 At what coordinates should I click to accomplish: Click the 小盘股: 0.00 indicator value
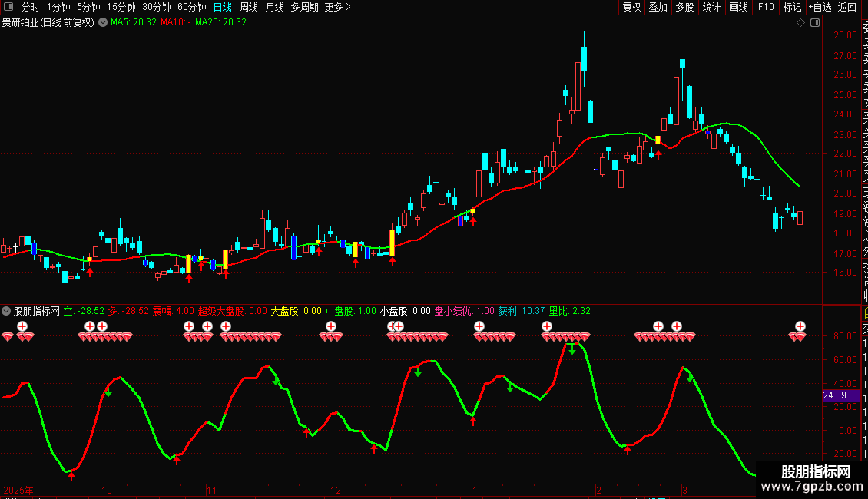(406, 311)
